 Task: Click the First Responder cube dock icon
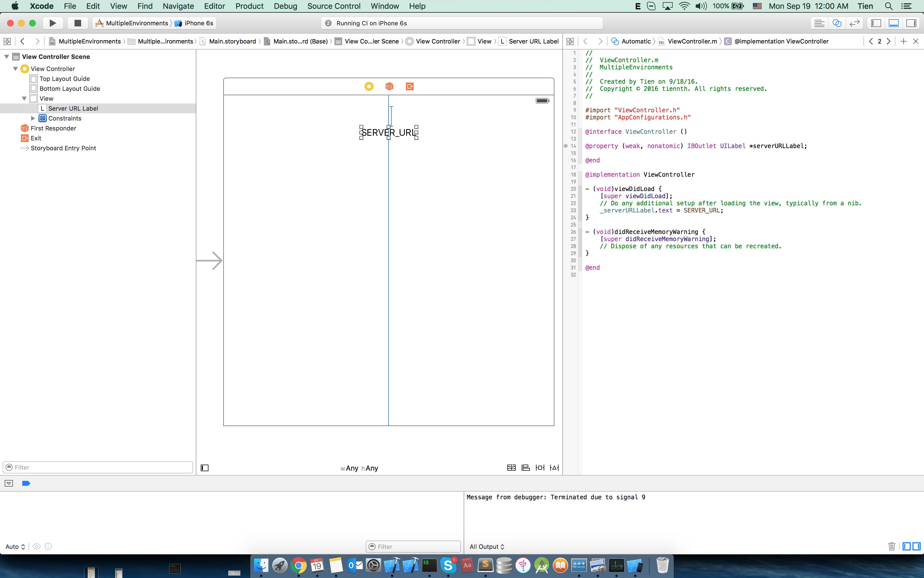(389, 86)
